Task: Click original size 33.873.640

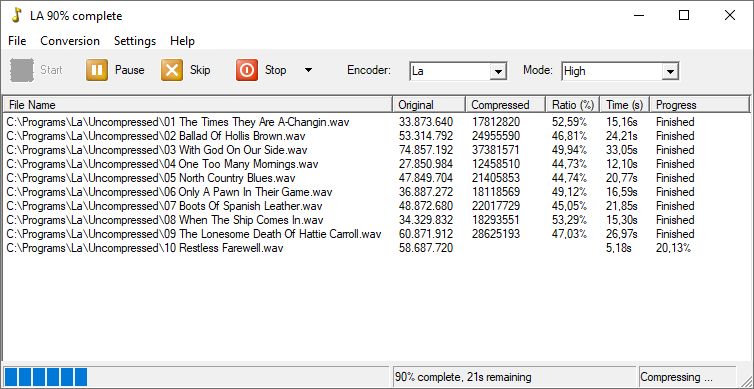Action: click(x=426, y=122)
